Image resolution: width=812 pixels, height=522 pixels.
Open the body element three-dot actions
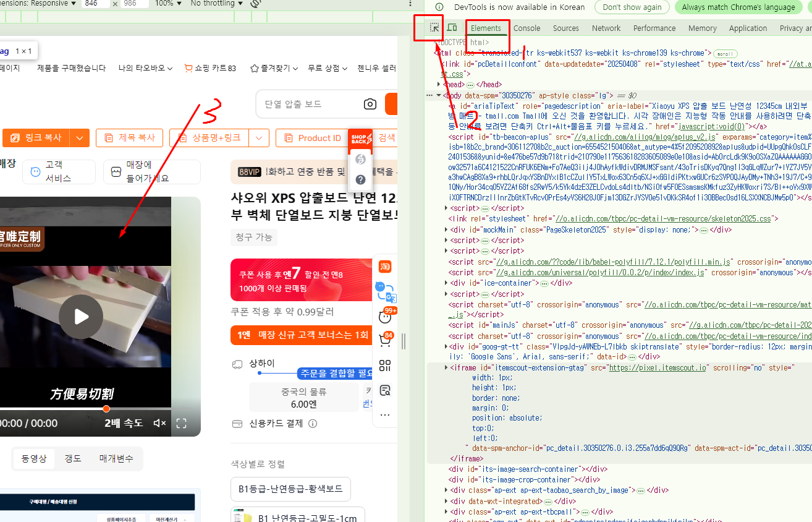pos(429,95)
